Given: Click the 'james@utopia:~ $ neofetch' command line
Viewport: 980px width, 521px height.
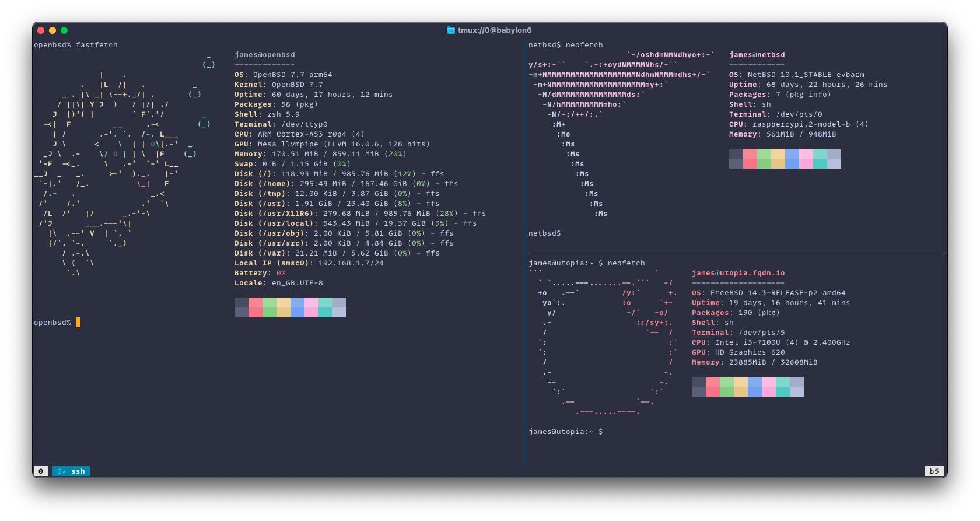Looking at the screenshot, I should click(587, 263).
